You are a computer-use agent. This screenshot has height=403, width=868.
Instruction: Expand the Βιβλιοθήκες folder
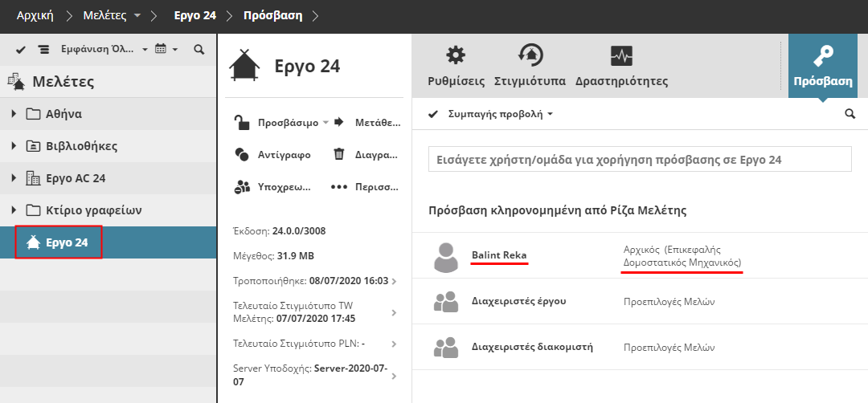(x=14, y=146)
